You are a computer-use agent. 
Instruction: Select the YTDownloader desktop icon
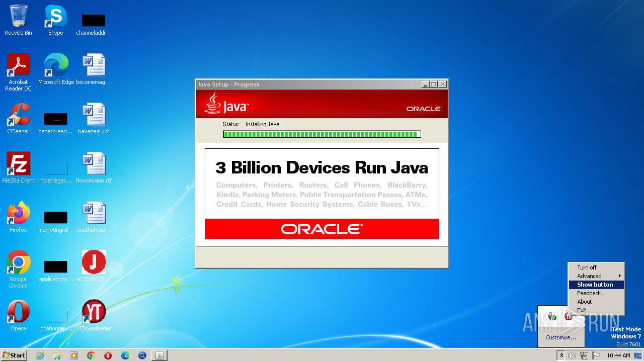point(94,315)
